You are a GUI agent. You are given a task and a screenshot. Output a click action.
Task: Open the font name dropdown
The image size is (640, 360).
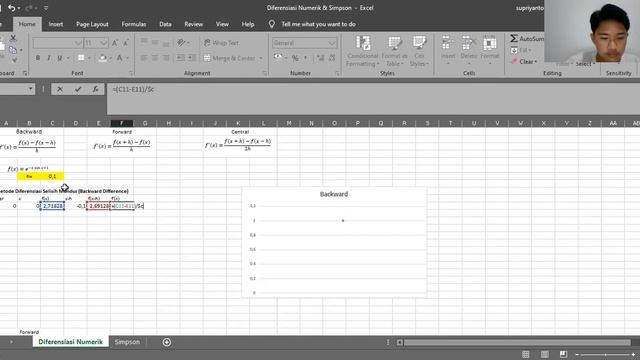(x=78, y=43)
